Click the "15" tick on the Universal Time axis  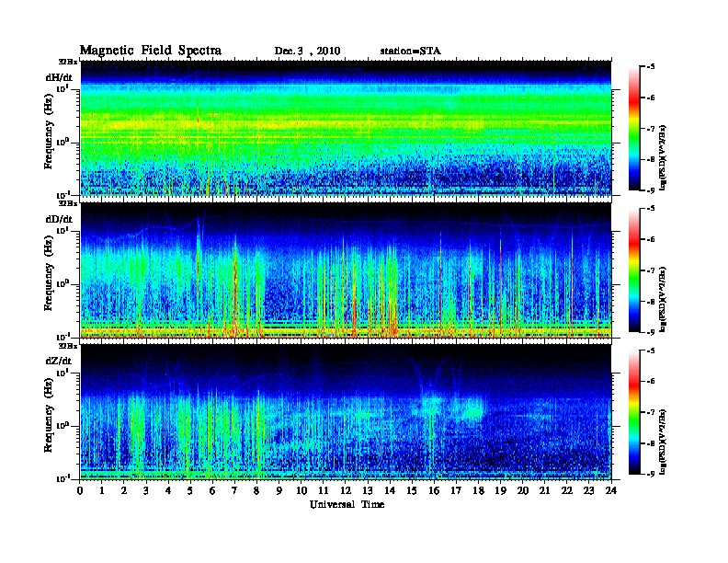[412, 490]
